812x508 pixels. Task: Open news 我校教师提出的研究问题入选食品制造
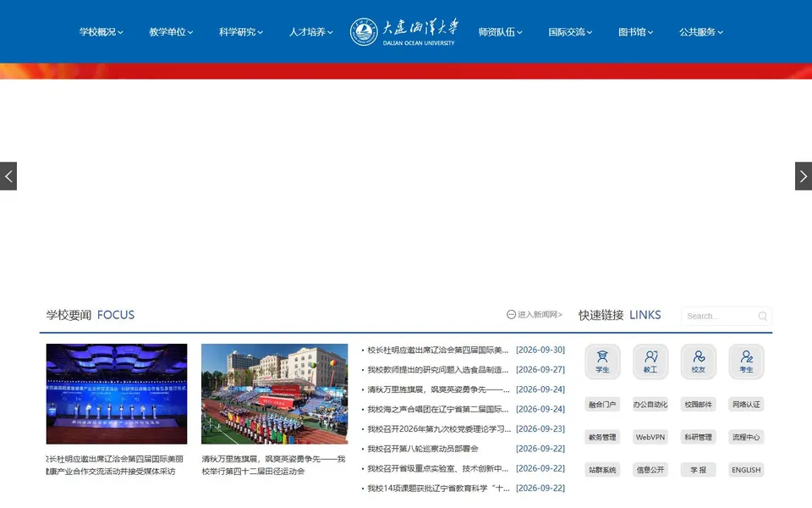point(437,370)
